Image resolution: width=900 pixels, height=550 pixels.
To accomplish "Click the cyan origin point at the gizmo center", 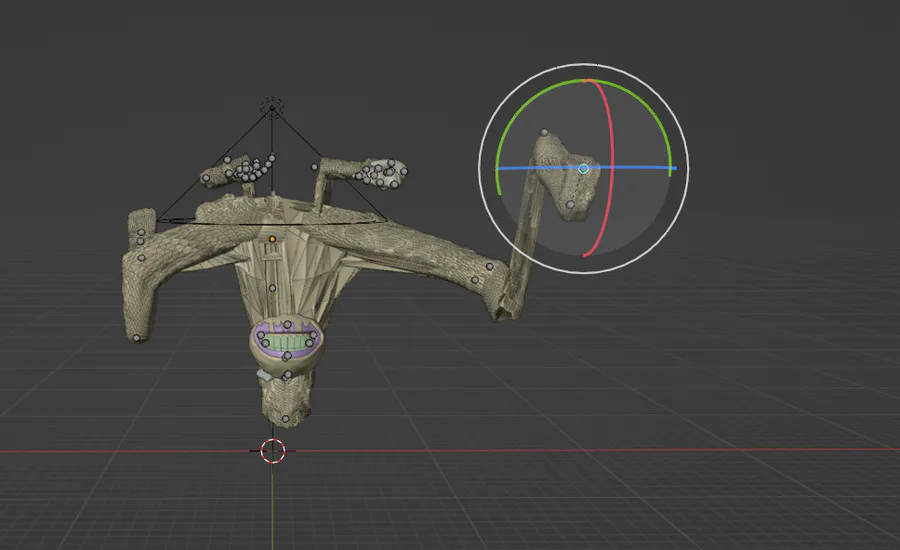I will [x=583, y=169].
